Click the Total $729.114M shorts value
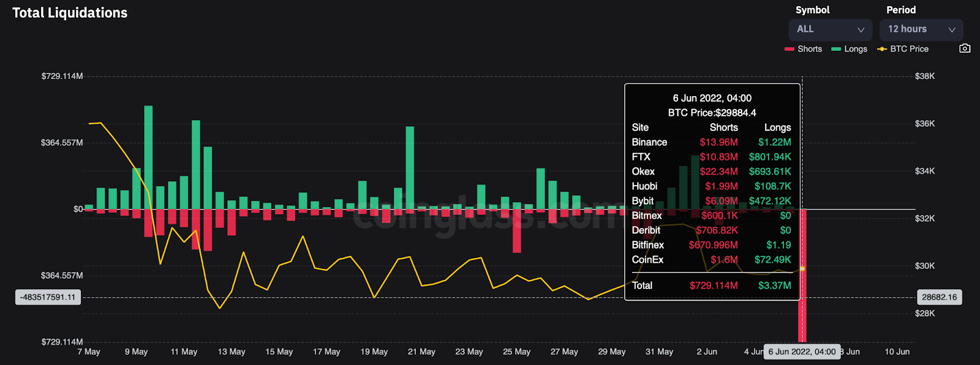 coord(714,285)
